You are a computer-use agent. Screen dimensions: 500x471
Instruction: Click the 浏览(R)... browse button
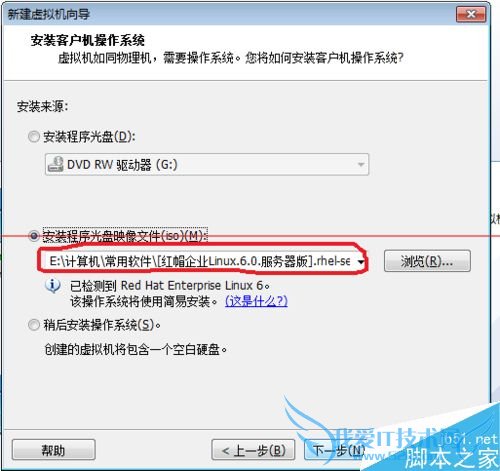[427, 261]
